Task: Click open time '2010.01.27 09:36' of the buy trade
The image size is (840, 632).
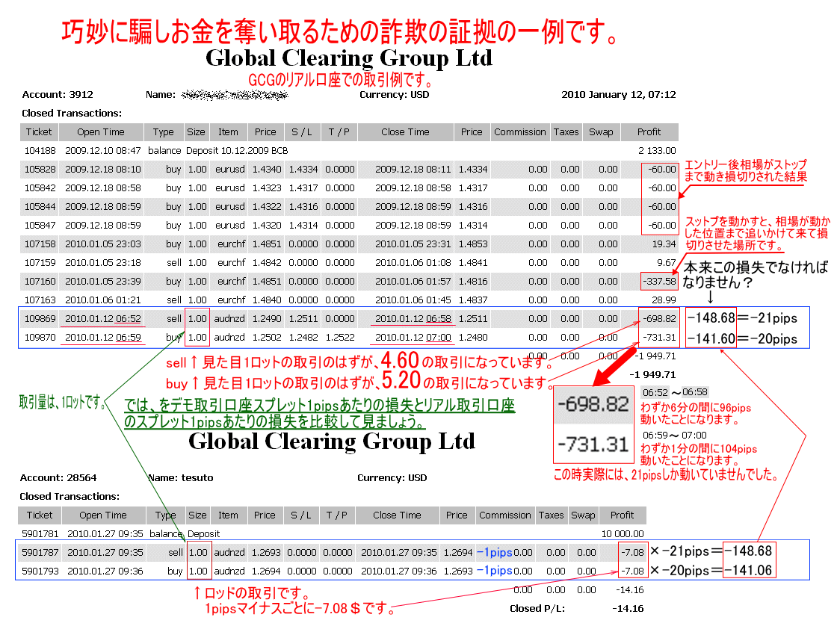Action: click(x=105, y=571)
